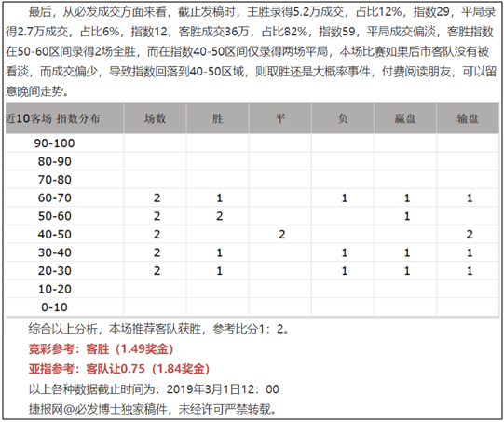Viewport: 504px width, 422px height.
Task: Click 赢盘 value 1 in 20-30 row
Action: pos(407,271)
